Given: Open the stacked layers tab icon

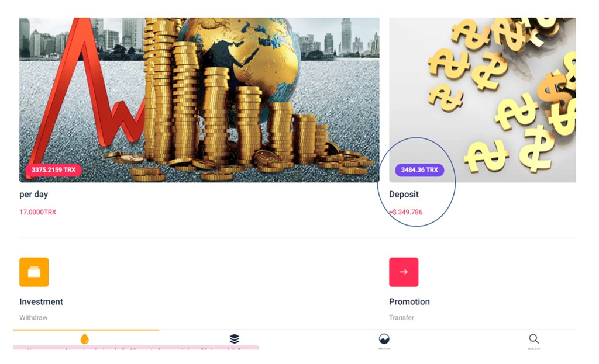Looking at the screenshot, I should pos(235,338).
